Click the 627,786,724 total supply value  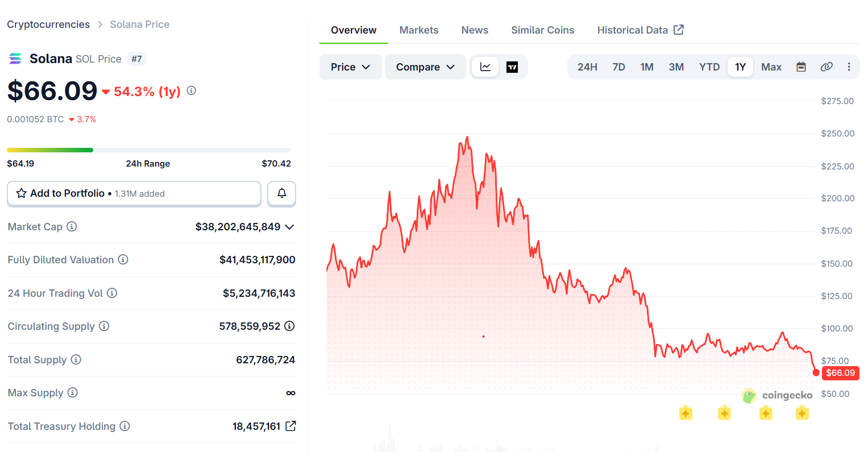pyautogui.click(x=265, y=360)
